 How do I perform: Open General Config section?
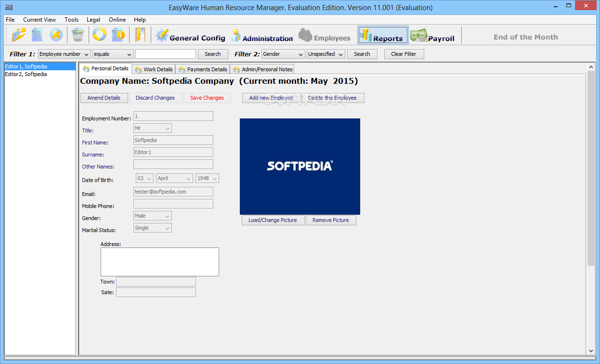190,36
